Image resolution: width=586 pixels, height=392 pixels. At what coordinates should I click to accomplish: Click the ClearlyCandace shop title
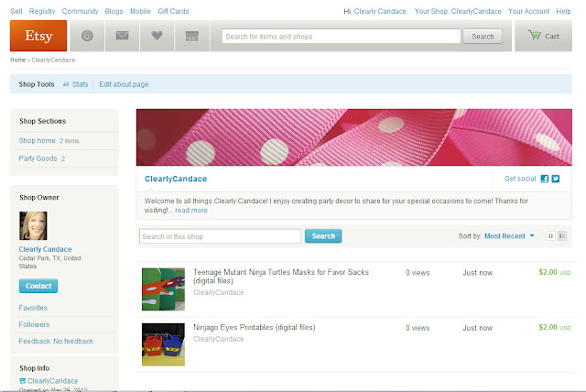(176, 179)
